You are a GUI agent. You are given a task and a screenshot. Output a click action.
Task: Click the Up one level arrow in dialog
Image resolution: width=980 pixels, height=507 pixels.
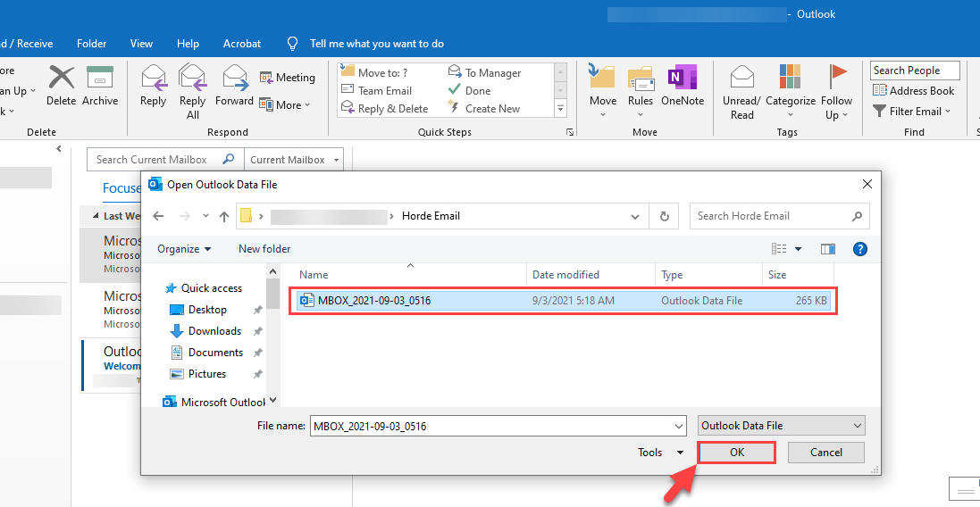[x=224, y=216]
